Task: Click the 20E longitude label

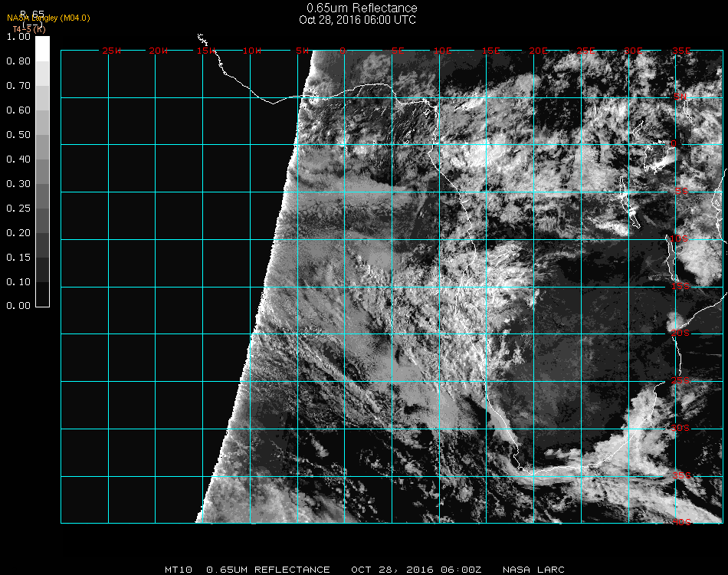Action: click(x=538, y=51)
